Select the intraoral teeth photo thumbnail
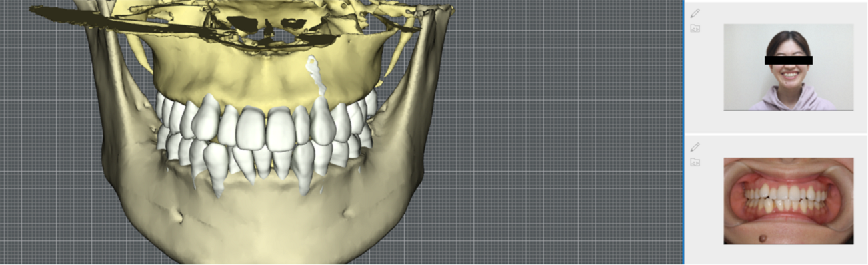Screen dimensions: 868x265 click(789, 201)
